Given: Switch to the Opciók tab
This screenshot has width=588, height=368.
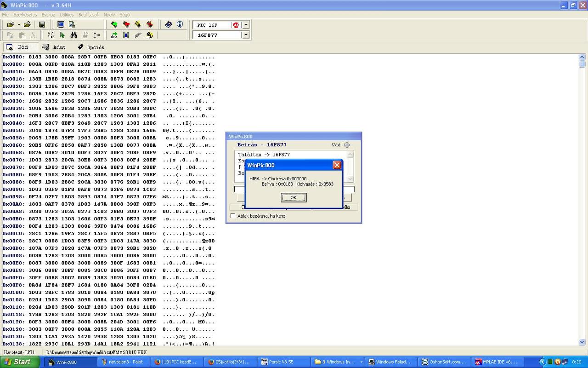Looking at the screenshot, I should 91,47.
